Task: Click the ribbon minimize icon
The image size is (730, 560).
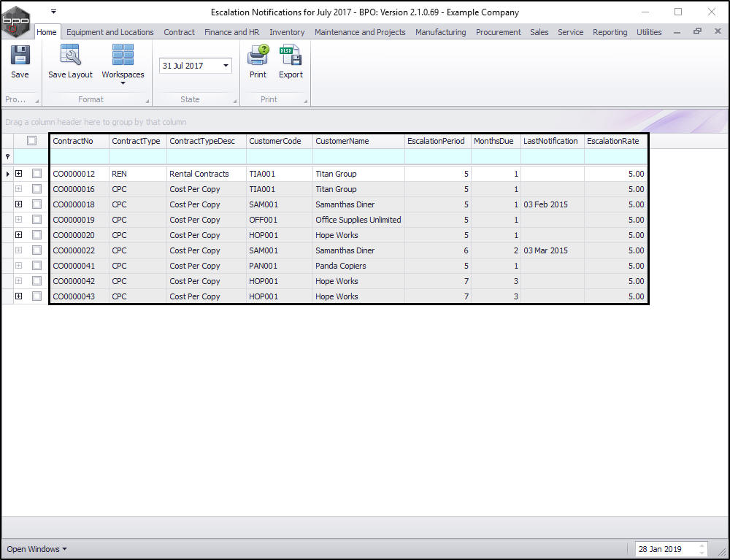Action: click(677, 32)
